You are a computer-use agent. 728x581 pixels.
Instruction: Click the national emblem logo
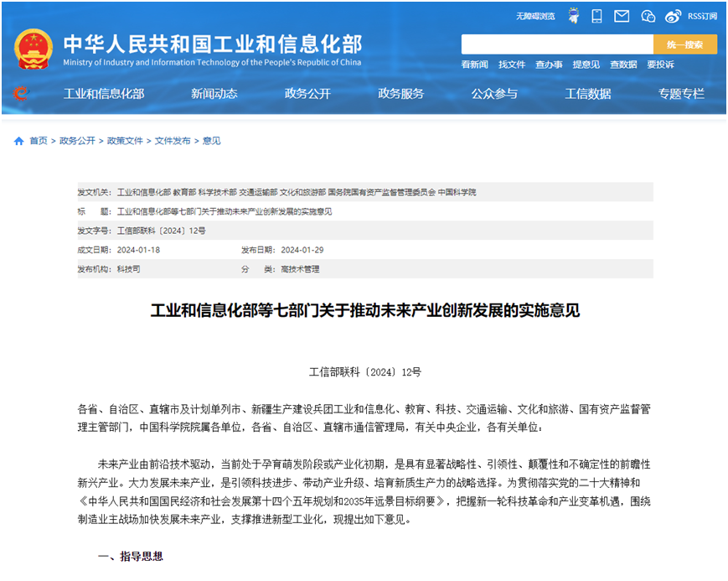34,49
